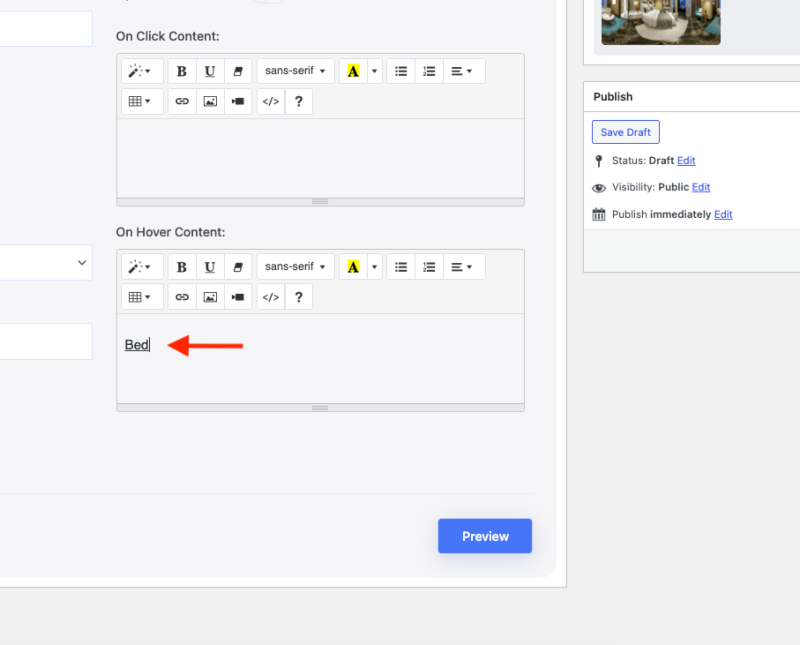The width and height of the screenshot is (800, 645).
Task: Click the publish calendar icon
Action: [599, 214]
